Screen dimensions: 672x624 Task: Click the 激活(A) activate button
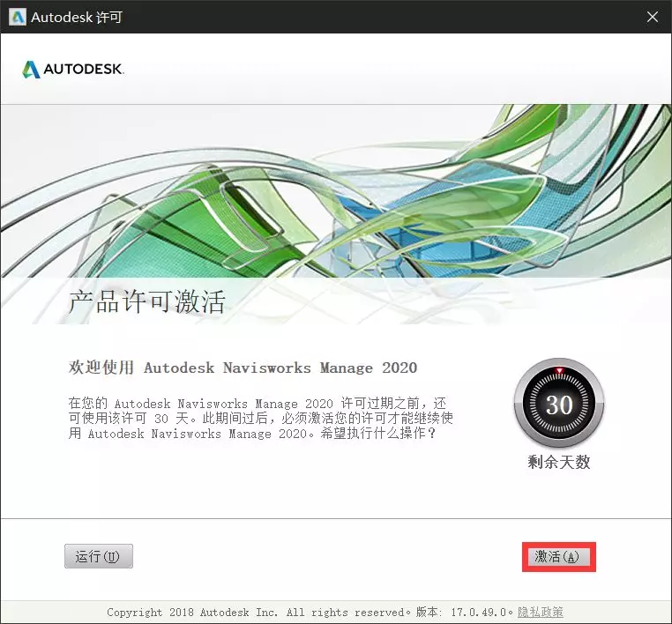click(x=559, y=557)
